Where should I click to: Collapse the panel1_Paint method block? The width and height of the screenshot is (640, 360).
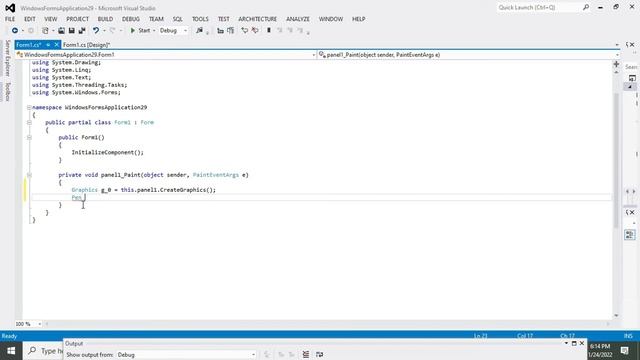[29, 175]
